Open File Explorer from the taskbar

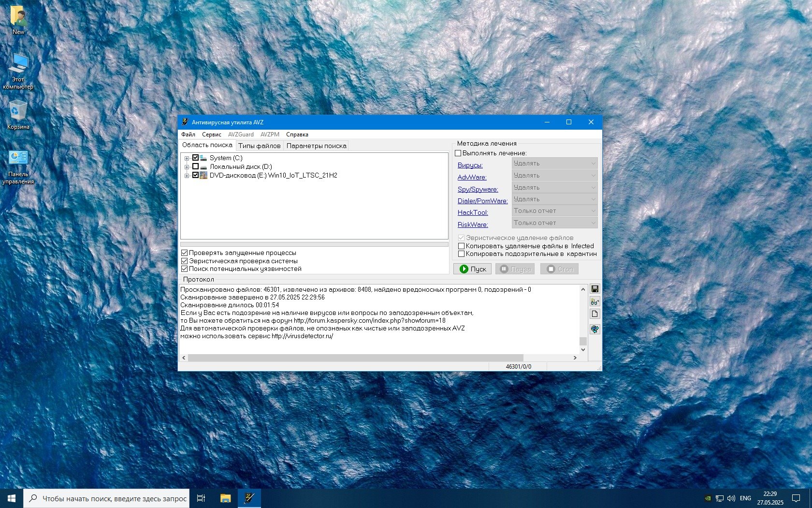click(x=225, y=498)
